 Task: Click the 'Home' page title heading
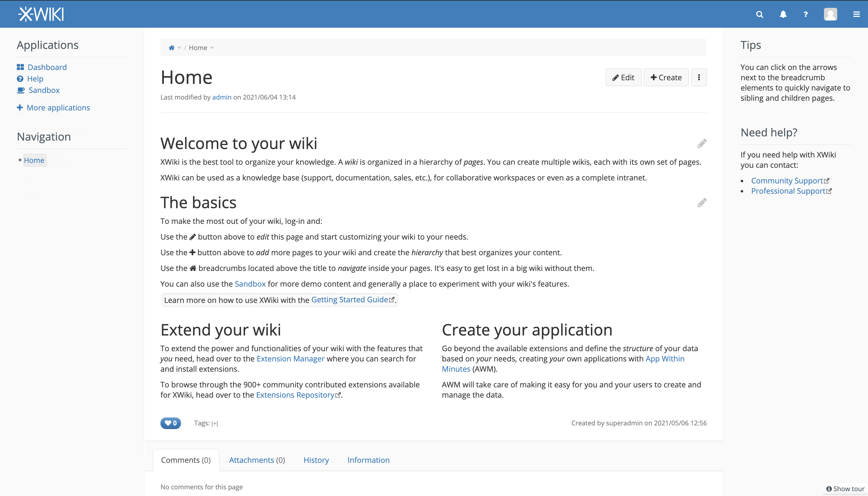tap(187, 77)
